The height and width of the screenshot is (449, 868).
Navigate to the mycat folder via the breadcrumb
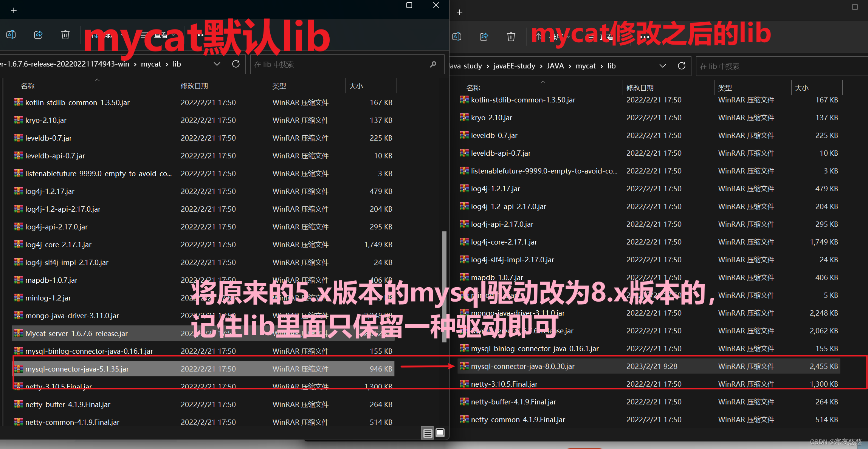[151, 64]
